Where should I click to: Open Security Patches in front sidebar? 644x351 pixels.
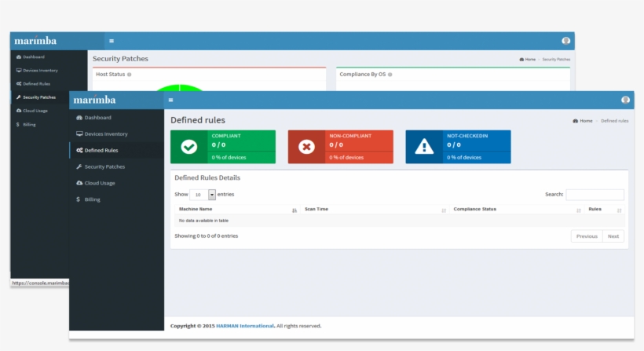(x=104, y=166)
